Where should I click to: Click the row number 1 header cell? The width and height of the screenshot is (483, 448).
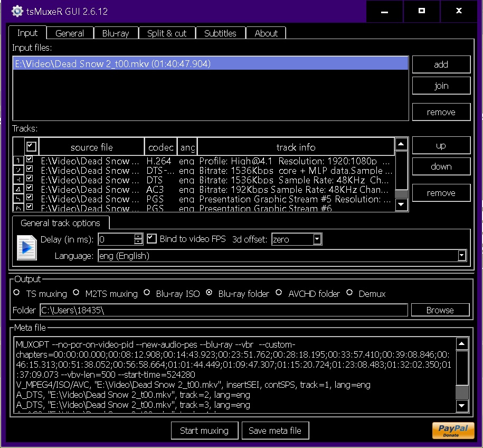coord(18,160)
